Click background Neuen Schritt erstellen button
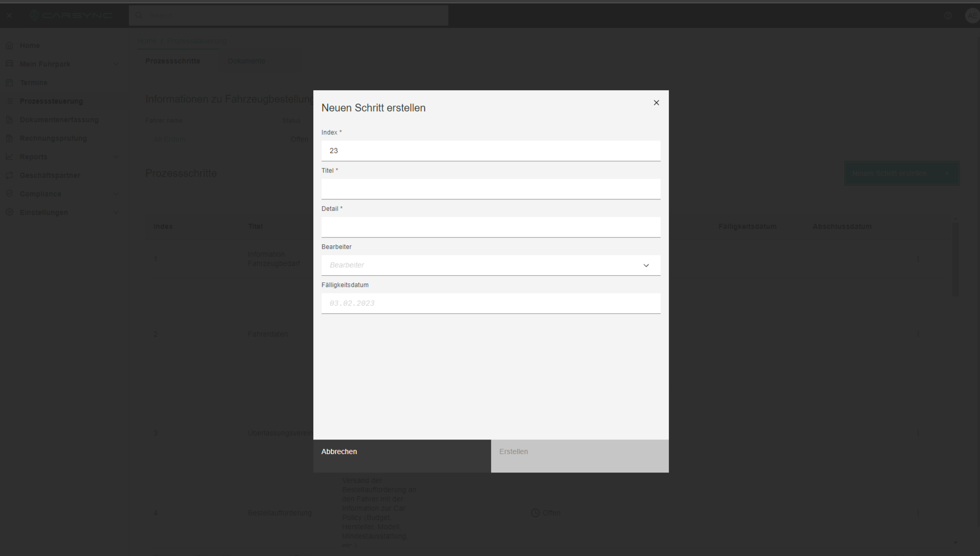This screenshot has width=980, height=556. (x=902, y=173)
